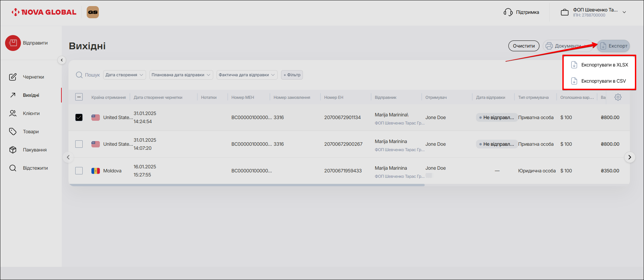This screenshot has height=280, width=644.
Task: Uncheck the first United States shipment row
Action: click(79, 117)
